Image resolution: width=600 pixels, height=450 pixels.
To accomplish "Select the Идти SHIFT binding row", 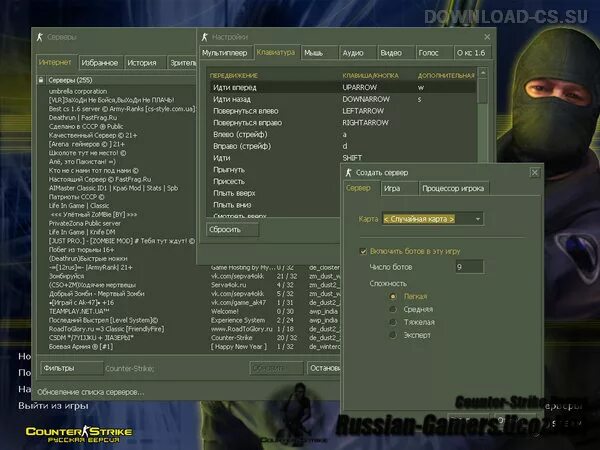I will 343,158.
